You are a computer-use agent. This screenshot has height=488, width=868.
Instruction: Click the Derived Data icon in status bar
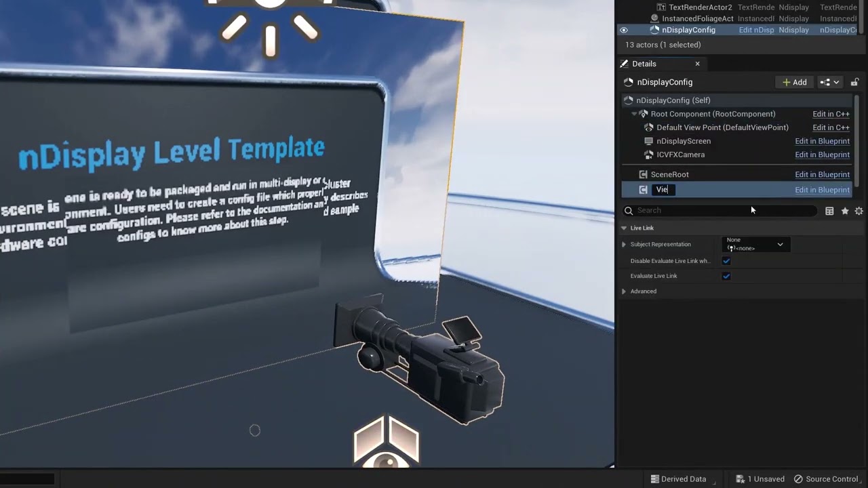click(655, 479)
